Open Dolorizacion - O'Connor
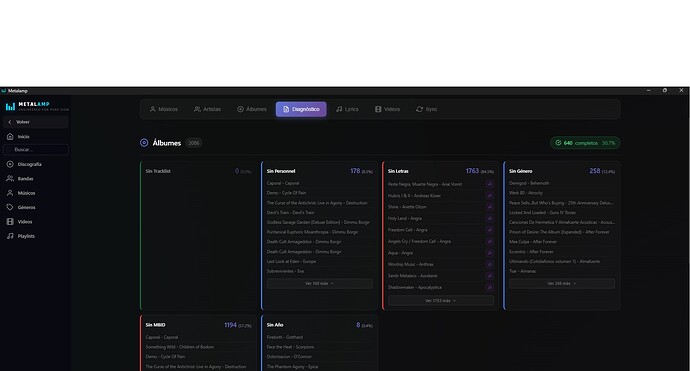Viewport: 690px width, 371px height. tap(289, 356)
